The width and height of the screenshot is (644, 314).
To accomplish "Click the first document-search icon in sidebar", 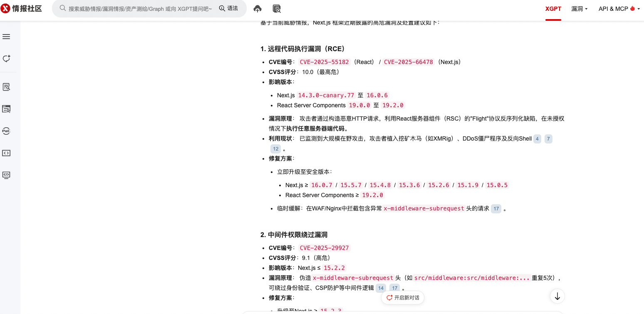I will tap(6, 87).
